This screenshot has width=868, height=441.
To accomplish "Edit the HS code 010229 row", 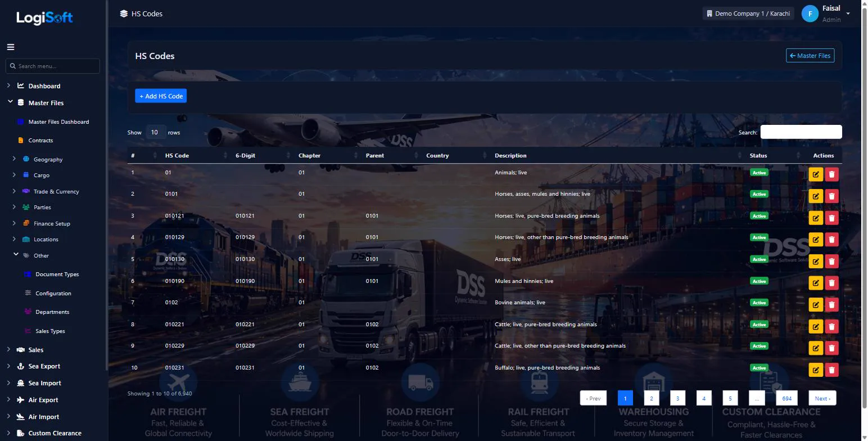I will point(815,348).
